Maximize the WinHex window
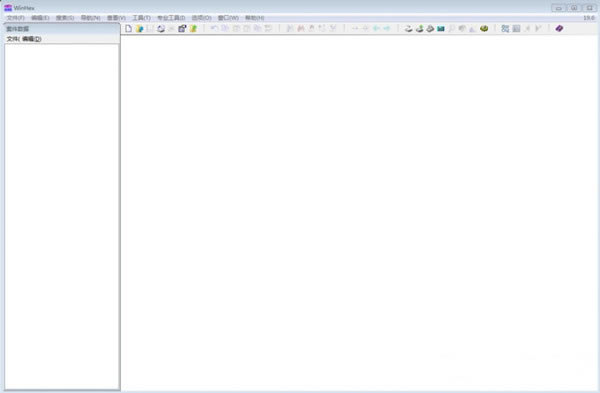The image size is (600, 393). pos(574,8)
